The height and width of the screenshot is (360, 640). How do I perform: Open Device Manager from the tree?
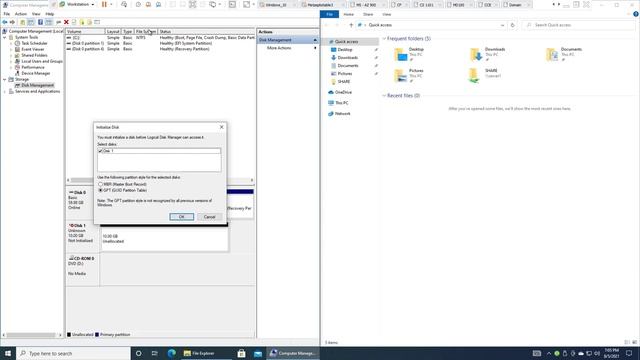(36, 73)
